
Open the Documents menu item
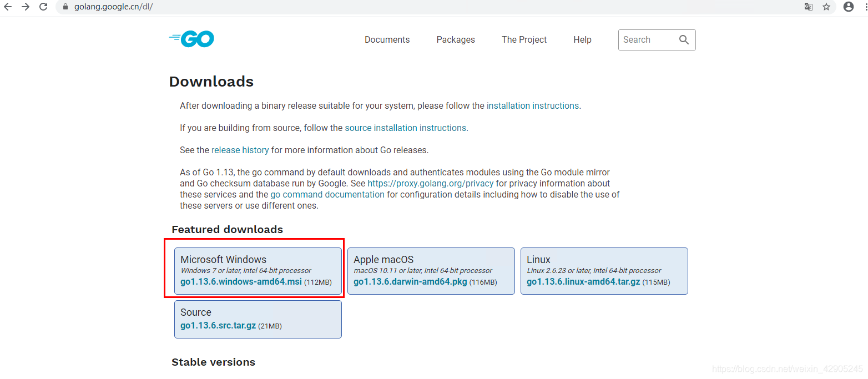387,39
